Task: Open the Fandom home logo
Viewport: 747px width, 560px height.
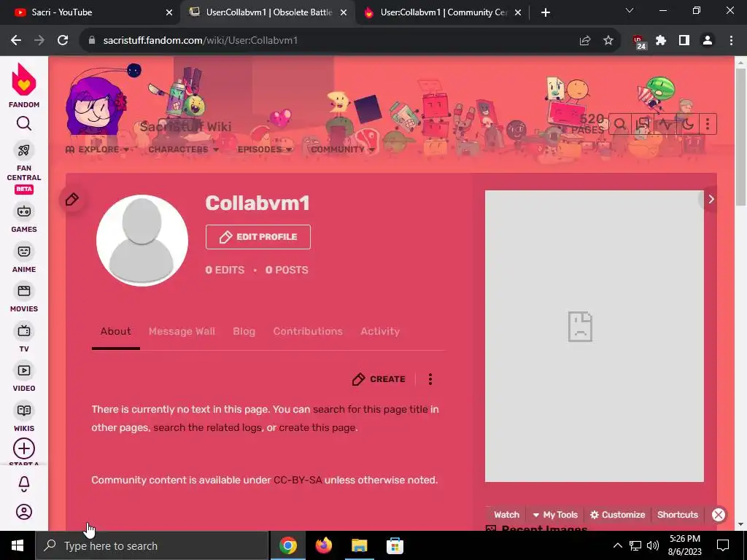Action: coord(24,86)
